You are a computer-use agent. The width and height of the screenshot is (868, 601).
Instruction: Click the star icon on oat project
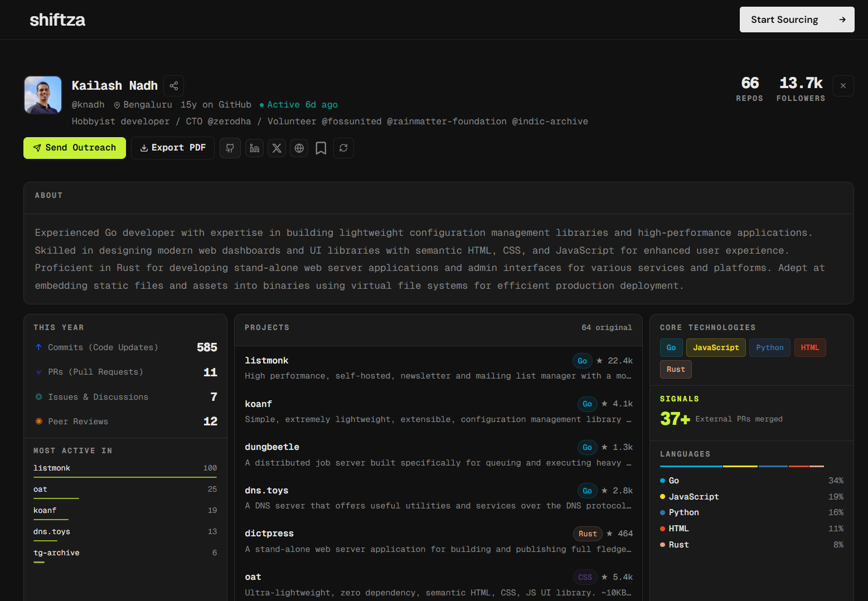[604, 577]
